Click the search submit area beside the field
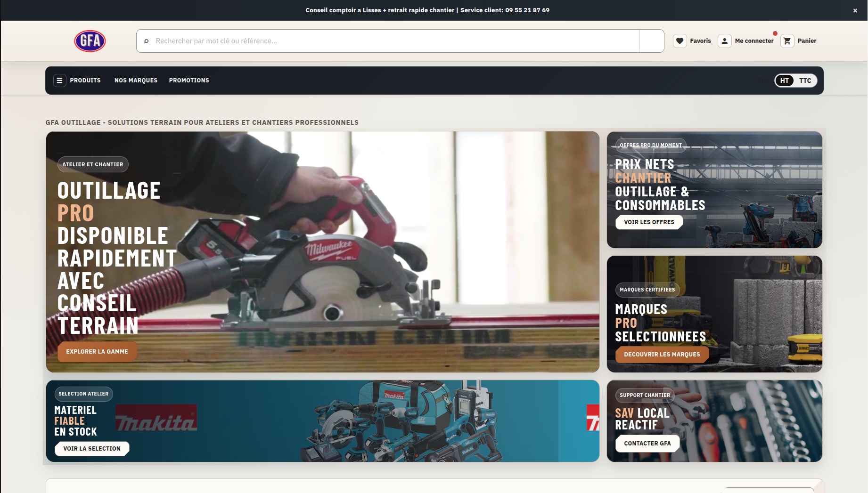Viewport: 868px width, 493px height. [652, 41]
